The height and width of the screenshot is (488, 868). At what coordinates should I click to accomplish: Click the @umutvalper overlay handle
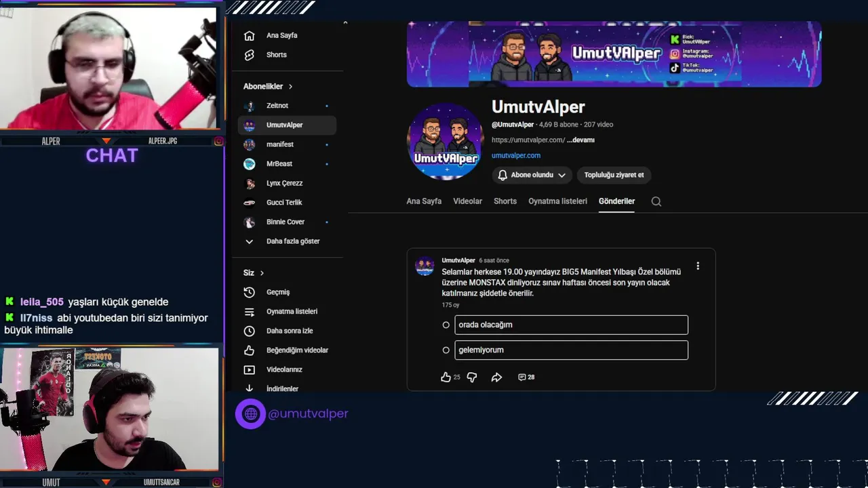(x=308, y=413)
